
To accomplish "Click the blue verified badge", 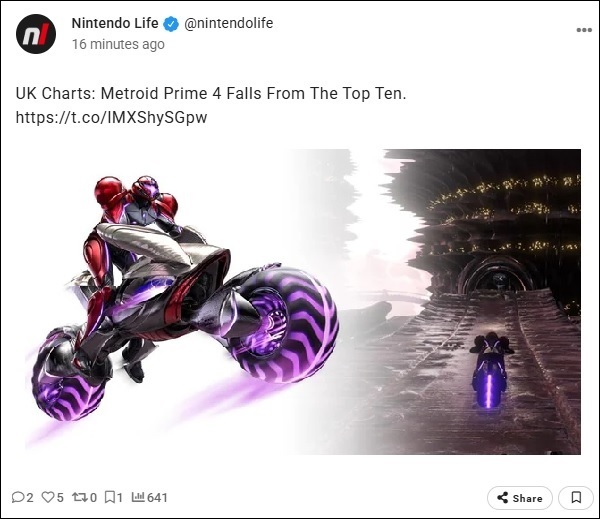I will coord(171,23).
